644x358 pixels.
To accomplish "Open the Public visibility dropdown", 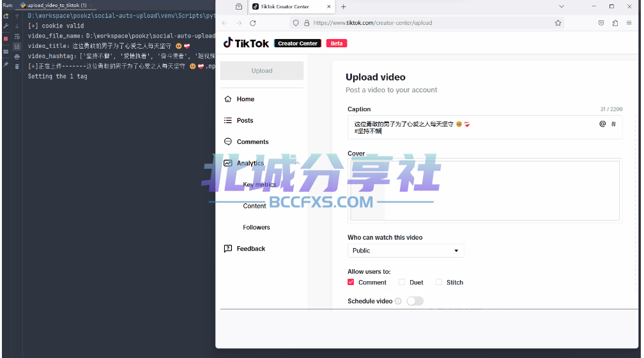I will [406, 251].
